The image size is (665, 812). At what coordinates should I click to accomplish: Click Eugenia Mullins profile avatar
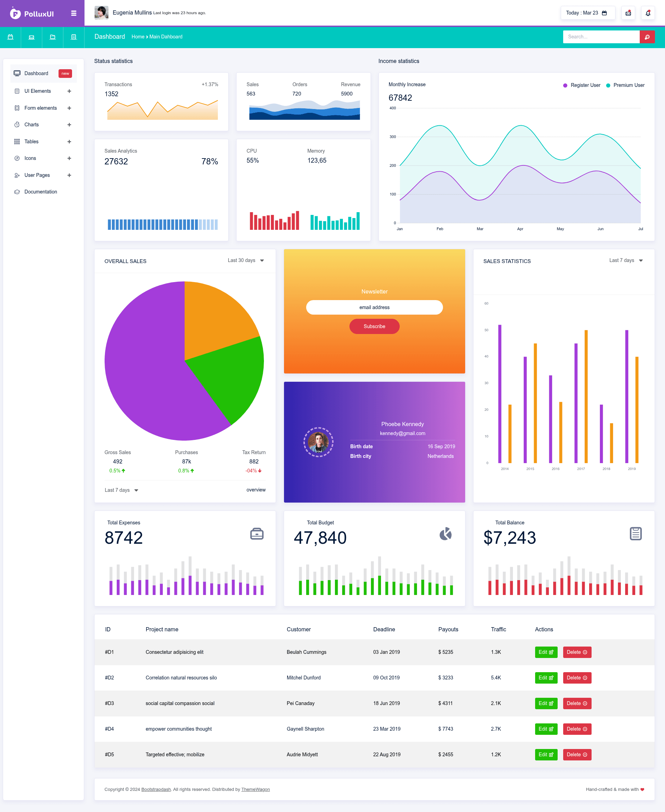[101, 13]
